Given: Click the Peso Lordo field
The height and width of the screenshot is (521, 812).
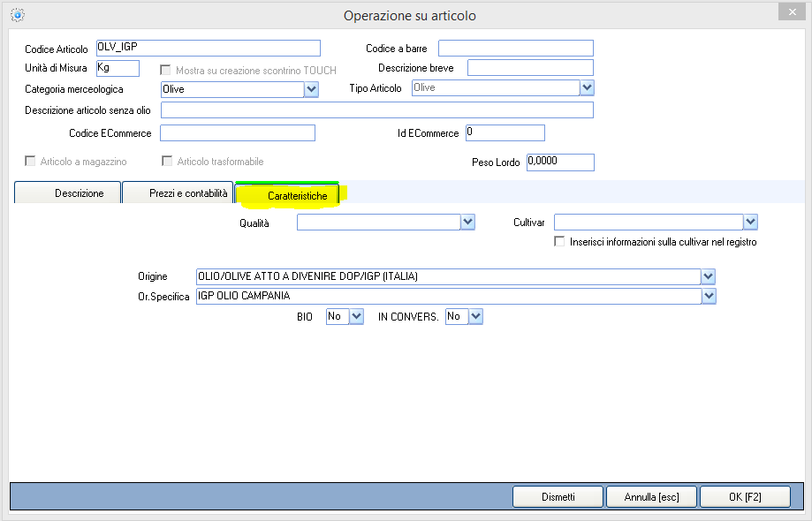Looking at the screenshot, I should [560, 162].
